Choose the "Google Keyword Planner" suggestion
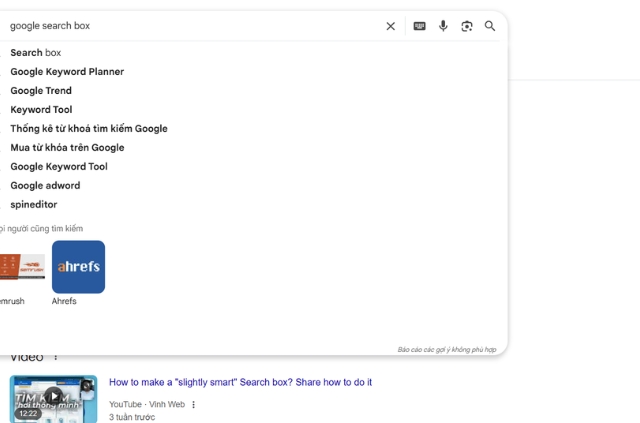The height and width of the screenshot is (423, 640). (x=67, y=72)
